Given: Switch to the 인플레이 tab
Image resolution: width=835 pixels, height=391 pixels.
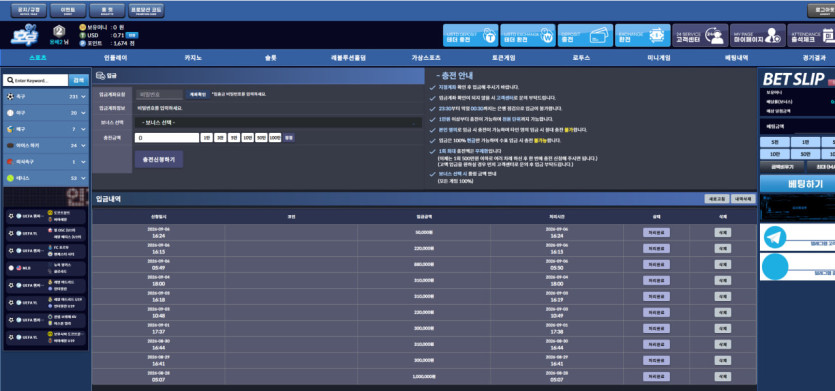Looking at the screenshot, I should click(x=116, y=58).
